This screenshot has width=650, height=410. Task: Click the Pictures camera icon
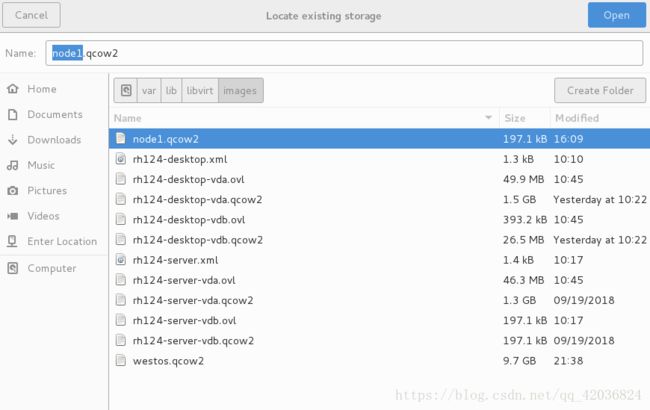[13, 191]
